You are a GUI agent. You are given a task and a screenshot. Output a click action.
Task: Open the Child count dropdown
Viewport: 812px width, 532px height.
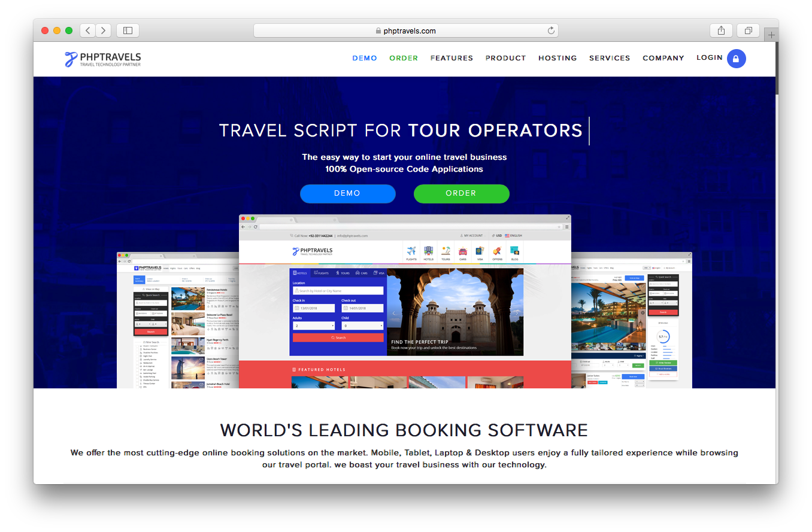pyautogui.click(x=362, y=326)
